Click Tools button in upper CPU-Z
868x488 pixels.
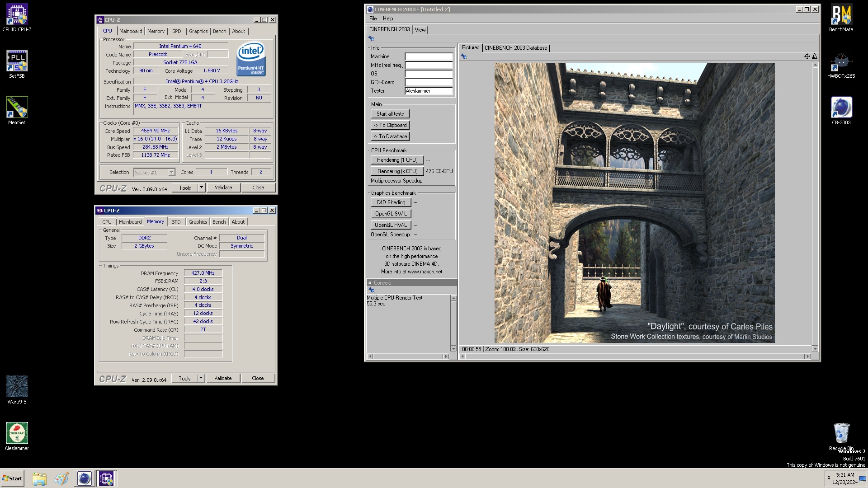(185, 188)
